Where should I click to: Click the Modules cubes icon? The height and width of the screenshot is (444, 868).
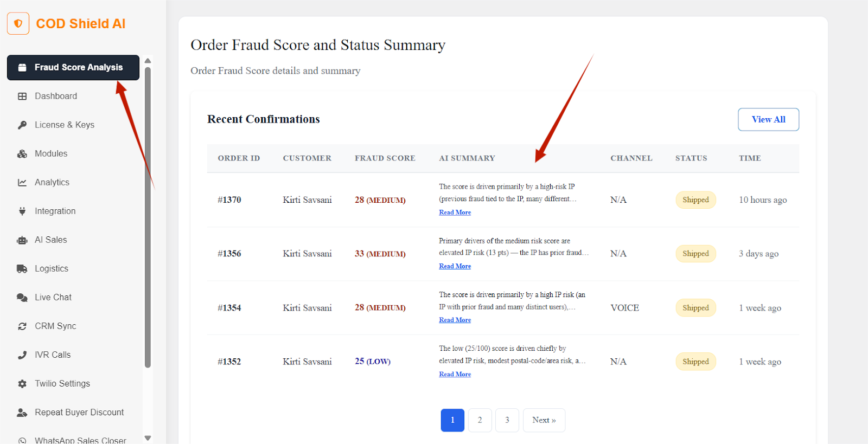click(22, 154)
